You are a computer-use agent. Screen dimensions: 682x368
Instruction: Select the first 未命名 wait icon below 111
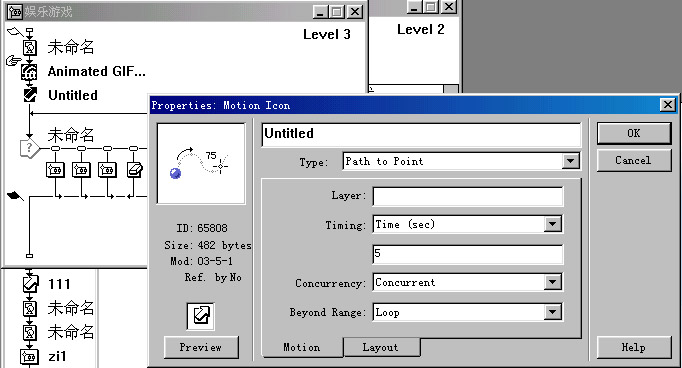click(x=30, y=308)
